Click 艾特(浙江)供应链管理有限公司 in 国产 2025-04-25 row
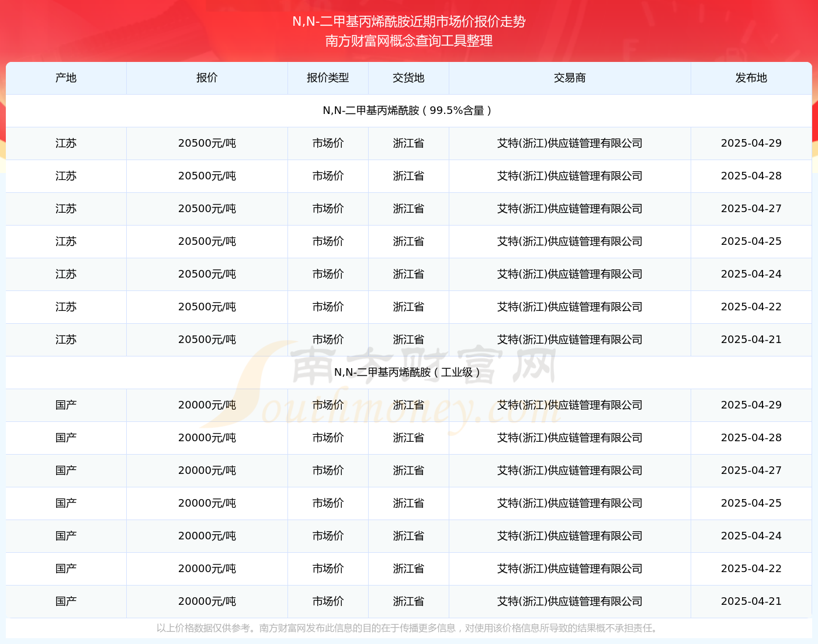Image resolution: width=818 pixels, height=644 pixels. (x=570, y=503)
